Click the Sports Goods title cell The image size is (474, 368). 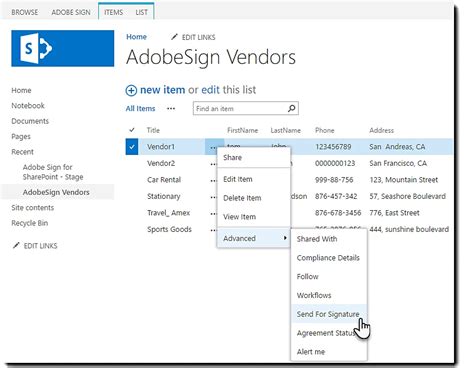169,229
